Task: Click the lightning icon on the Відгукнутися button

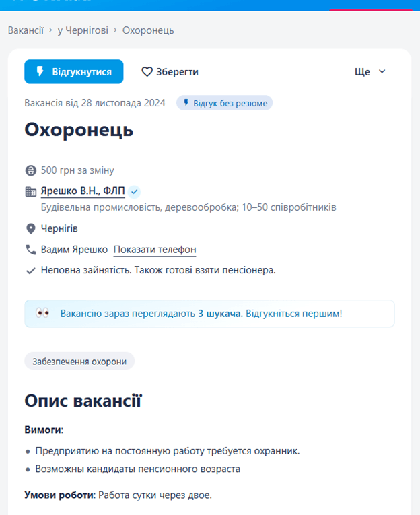Action: 40,71
